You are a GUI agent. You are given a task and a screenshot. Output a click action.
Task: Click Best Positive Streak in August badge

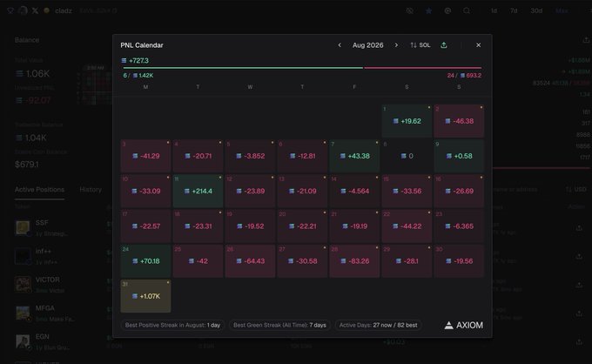(172, 325)
